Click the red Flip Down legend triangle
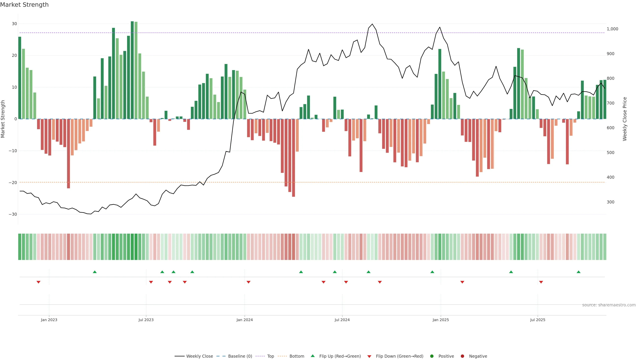The height and width of the screenshot is (362, 644). [x=369, y=356]
